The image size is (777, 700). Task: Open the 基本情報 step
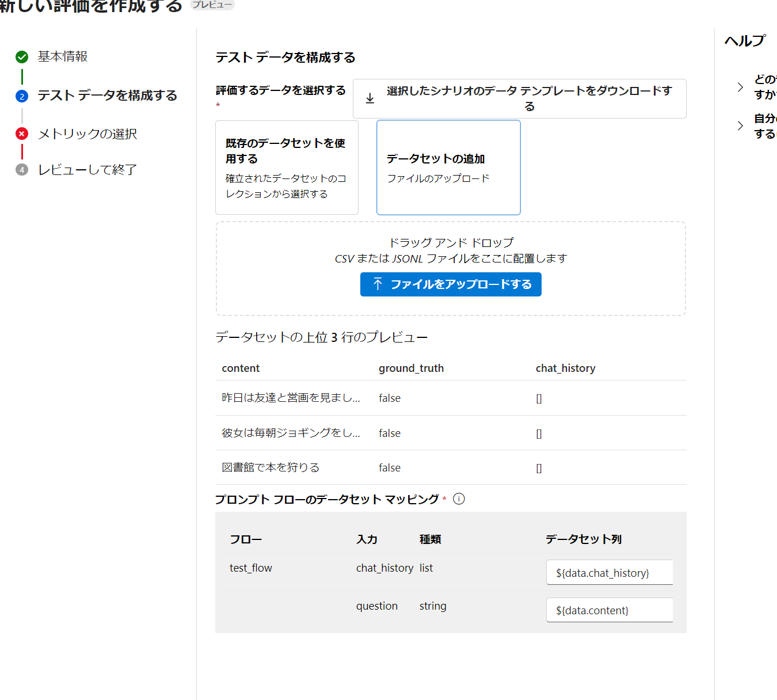click(63, 56)
